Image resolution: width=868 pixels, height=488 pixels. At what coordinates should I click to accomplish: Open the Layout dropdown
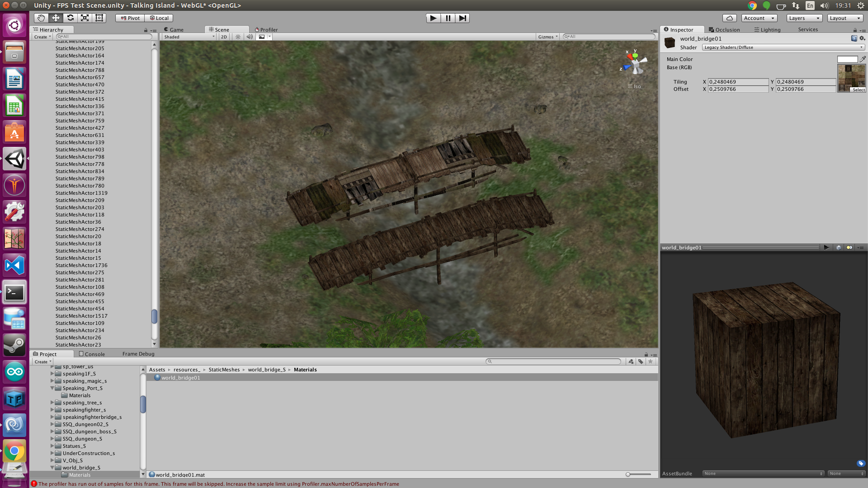845,18
